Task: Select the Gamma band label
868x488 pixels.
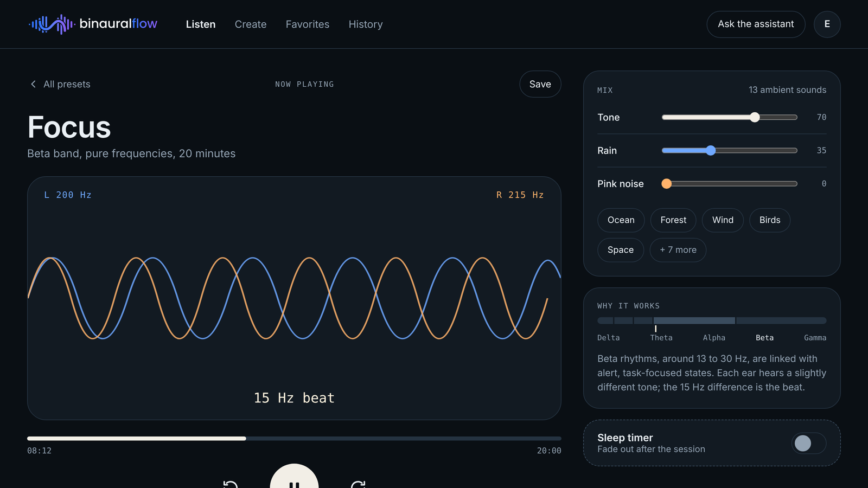Action: pos(815,338)
